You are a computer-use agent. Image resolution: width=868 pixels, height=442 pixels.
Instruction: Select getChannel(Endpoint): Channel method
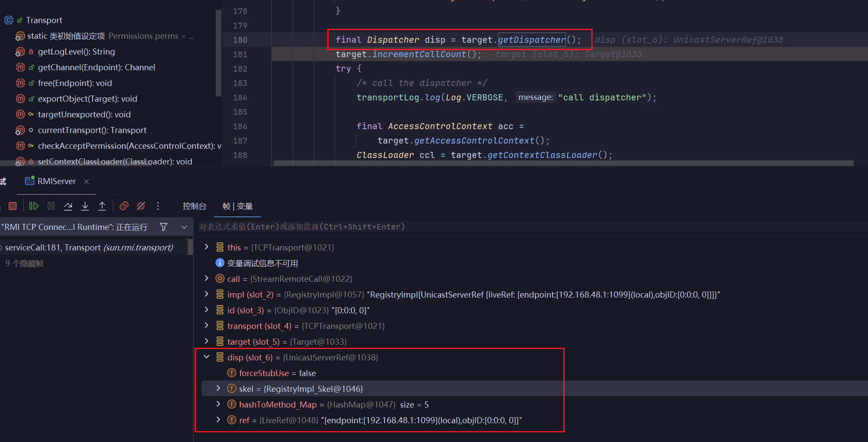point(96,67)
